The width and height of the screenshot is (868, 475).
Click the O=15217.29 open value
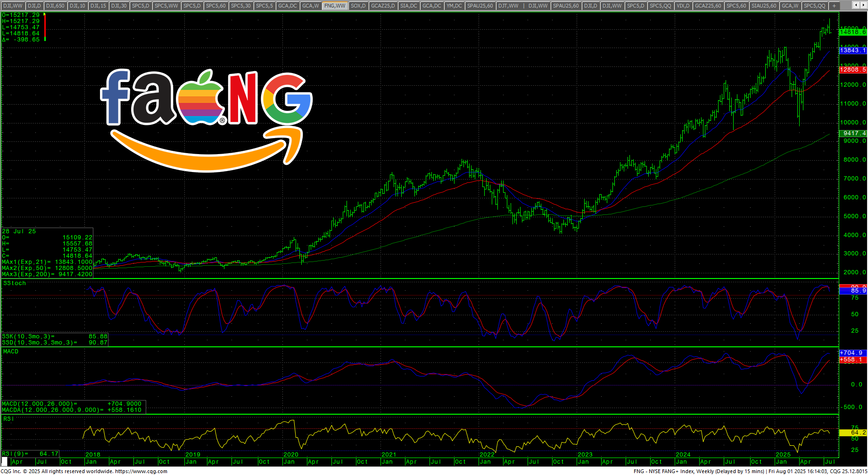point(21,15)
